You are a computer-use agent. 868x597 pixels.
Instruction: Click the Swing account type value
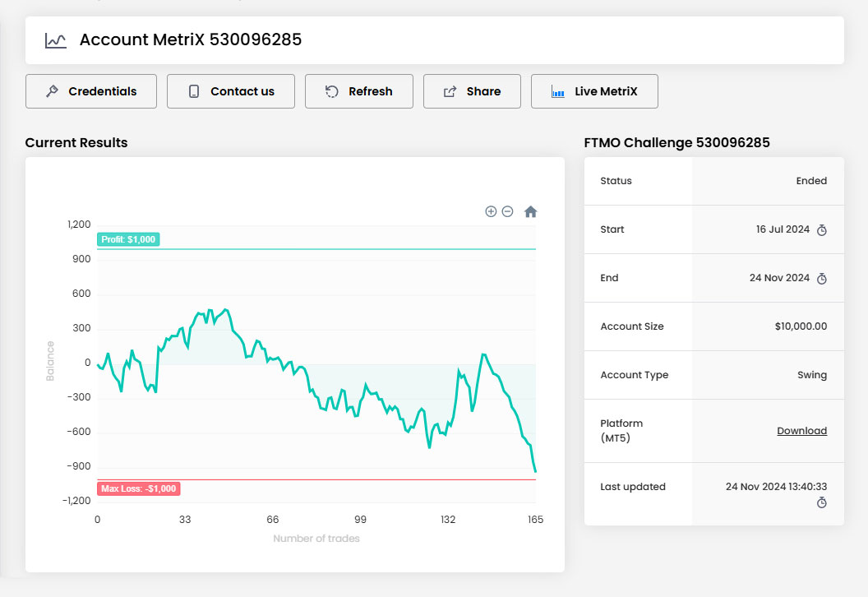pyautogui.click(x=812, y=375)
